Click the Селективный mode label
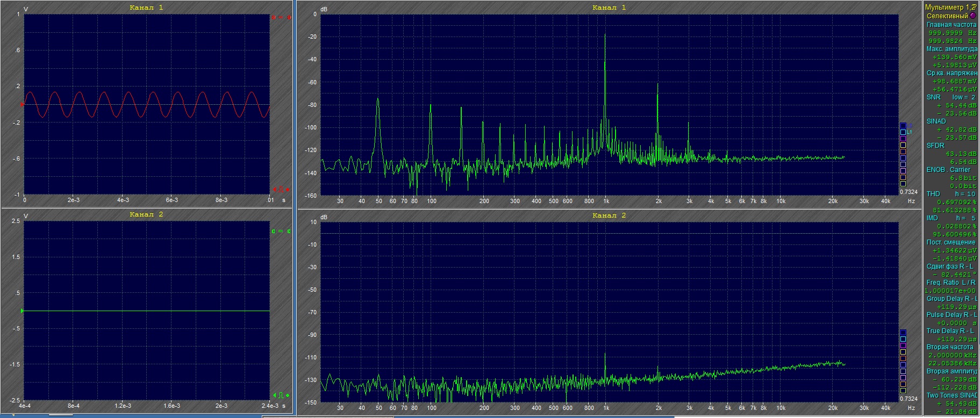This screenshot has width=980, height=418. coord(946,16)
